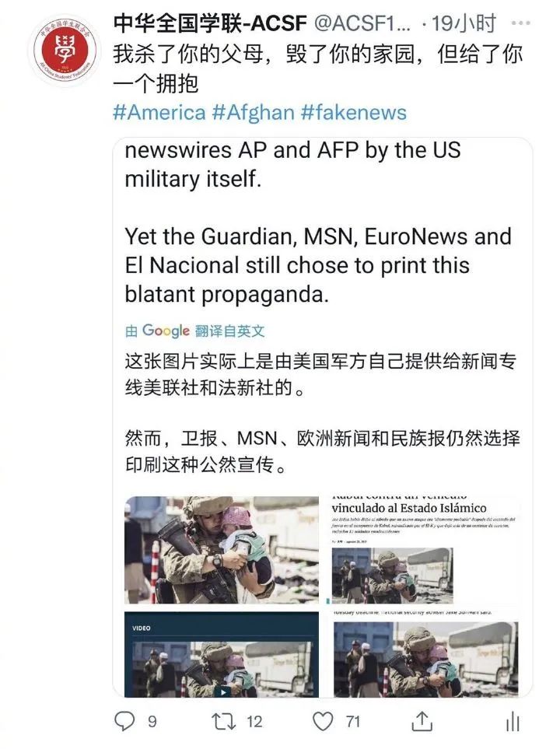The image size is (560, 749).
Task: Click the 中华全国学联-ACSF display name
Action: [x=210, y=23]
